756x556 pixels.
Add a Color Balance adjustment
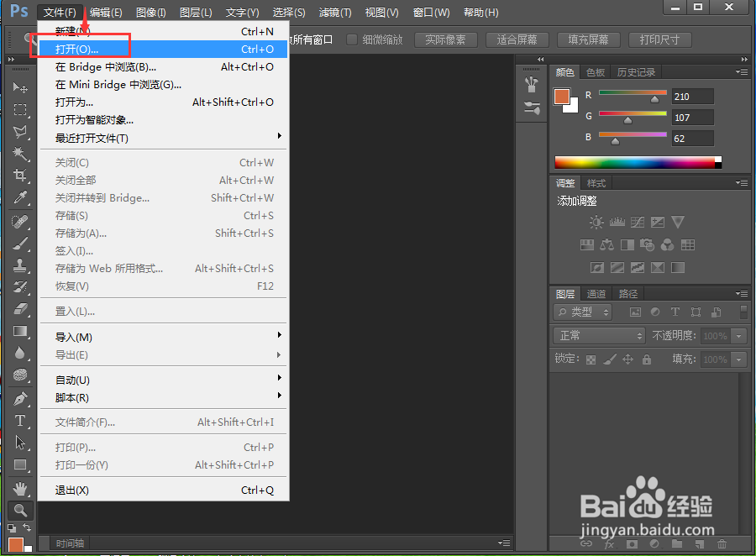pos(606,245)
